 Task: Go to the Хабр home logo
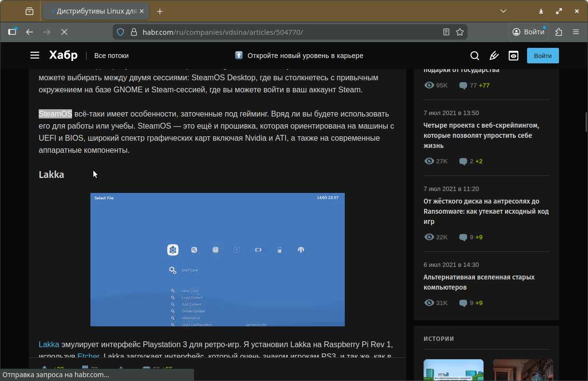pyautogui.click(x=63, y=55)
